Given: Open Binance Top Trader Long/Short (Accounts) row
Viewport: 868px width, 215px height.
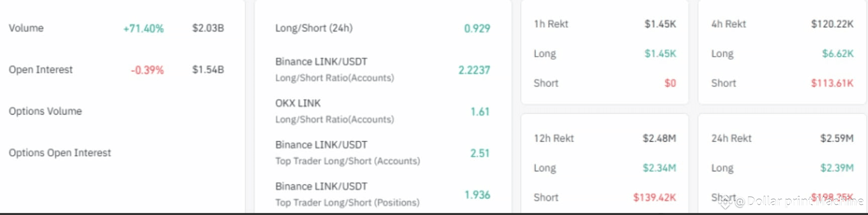Looking at the screenshot, I should click(x=383, y=153).
